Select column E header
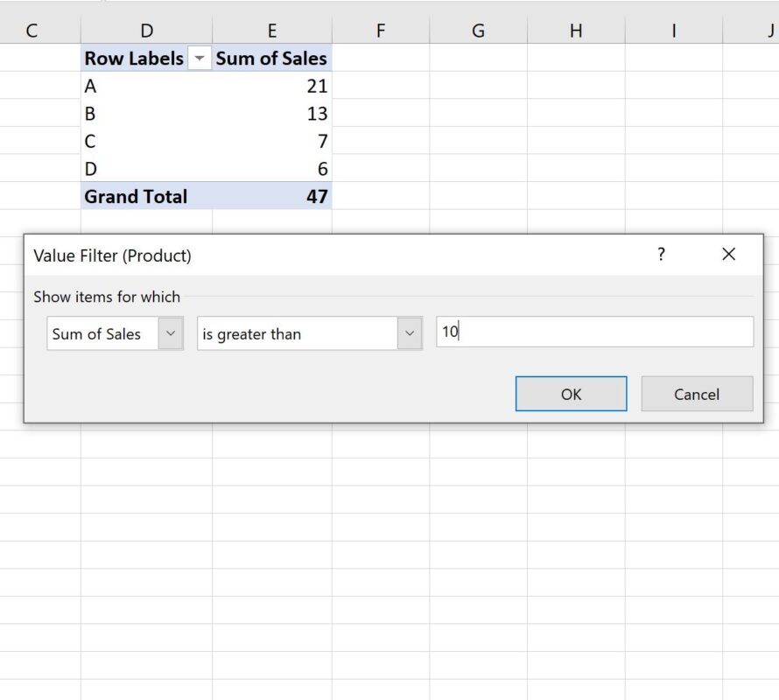The width and height of the screenshot is (779, 700). 271,31
